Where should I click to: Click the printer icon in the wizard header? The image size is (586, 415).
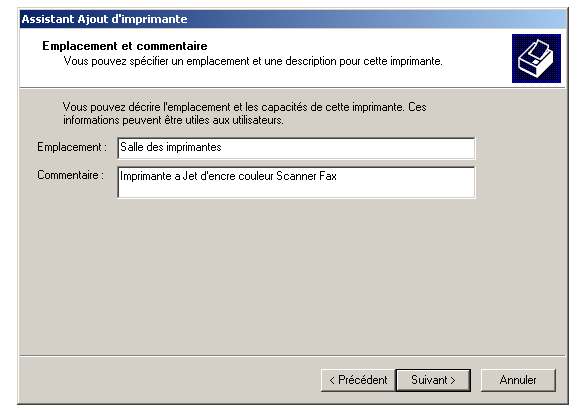(x=536, y=58)
